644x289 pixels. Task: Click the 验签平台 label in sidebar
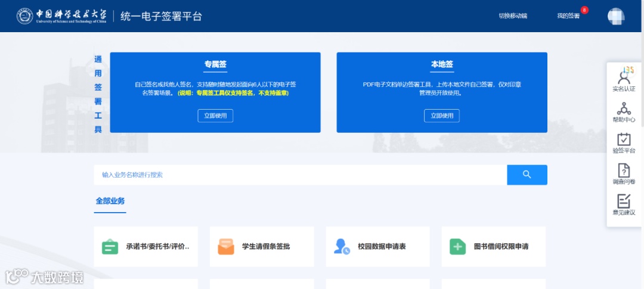click(x=624, y=151)
